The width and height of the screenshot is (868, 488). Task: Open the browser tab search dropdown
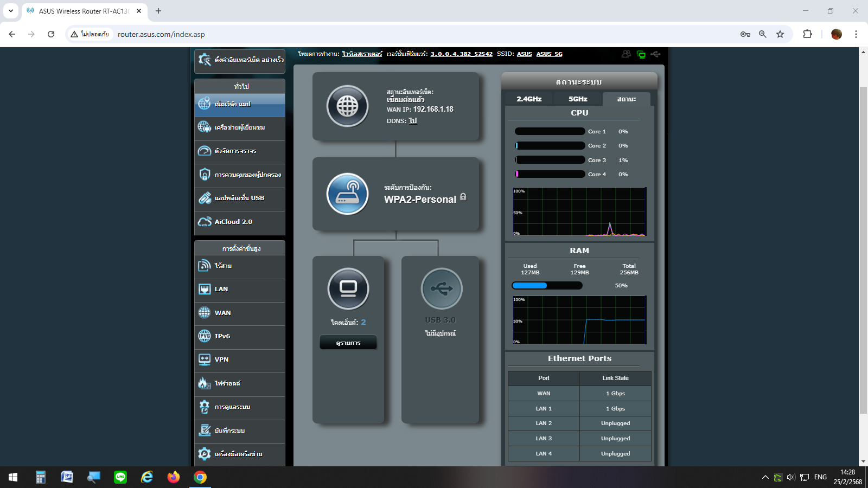click(x=11, y=11)
